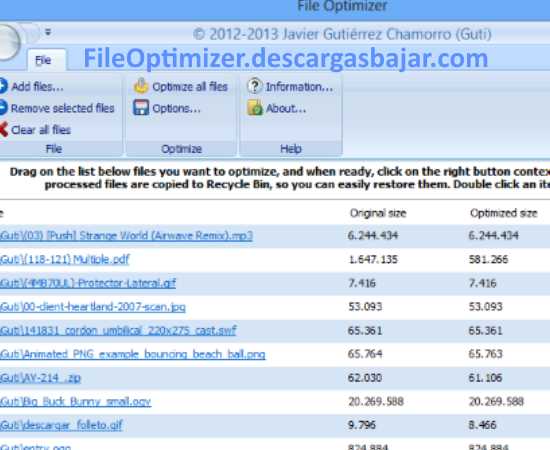
Task: Select optimized size value 65.763
Action: [x=485, y=354]
